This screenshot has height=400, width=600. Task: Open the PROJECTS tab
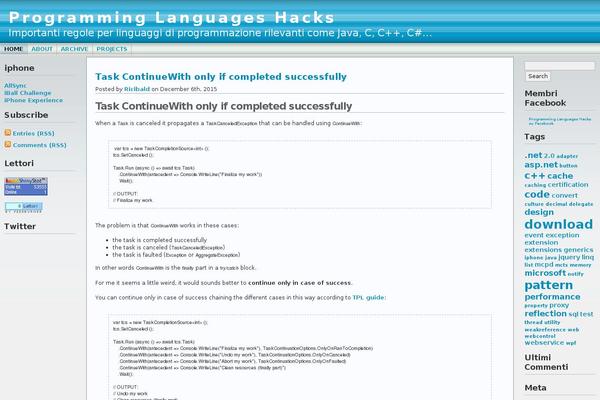point(112,49)
